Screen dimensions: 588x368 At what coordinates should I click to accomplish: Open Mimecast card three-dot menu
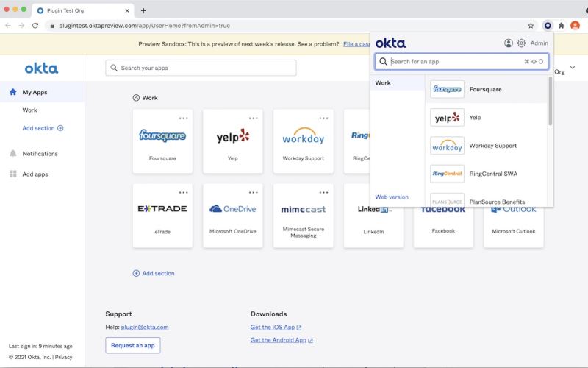(x=323, y=193)
